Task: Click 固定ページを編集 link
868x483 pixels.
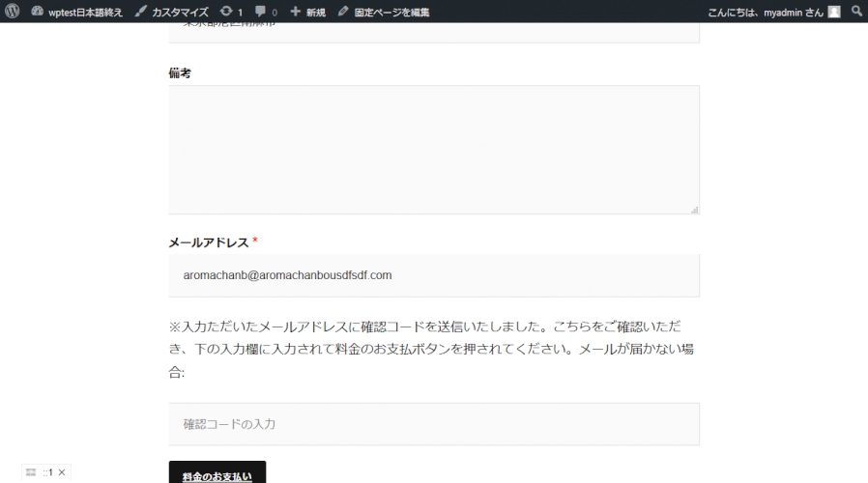Action: pyautogui.click(x=384, y=12)
